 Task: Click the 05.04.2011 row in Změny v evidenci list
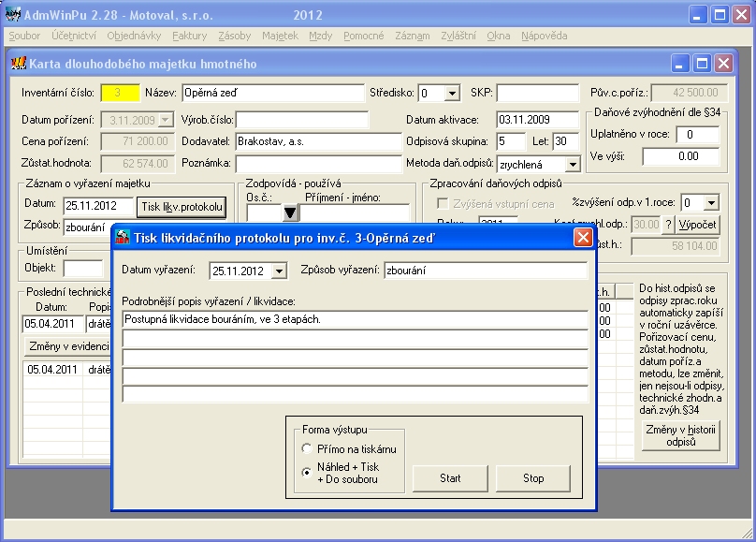pos(67,370)
